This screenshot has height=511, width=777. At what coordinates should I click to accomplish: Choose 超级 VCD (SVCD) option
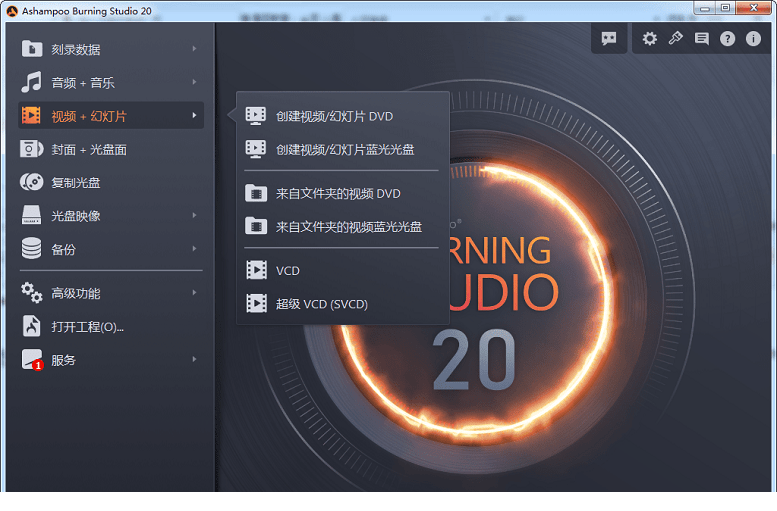coord(321,303)
